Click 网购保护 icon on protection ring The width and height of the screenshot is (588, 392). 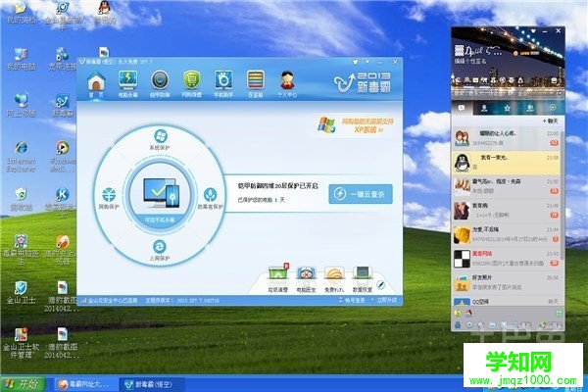point(109,198)
